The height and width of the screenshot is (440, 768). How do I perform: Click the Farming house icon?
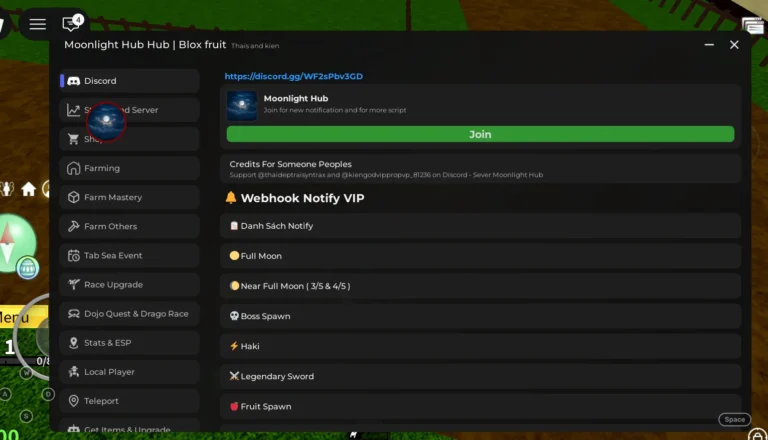(73, 168)
